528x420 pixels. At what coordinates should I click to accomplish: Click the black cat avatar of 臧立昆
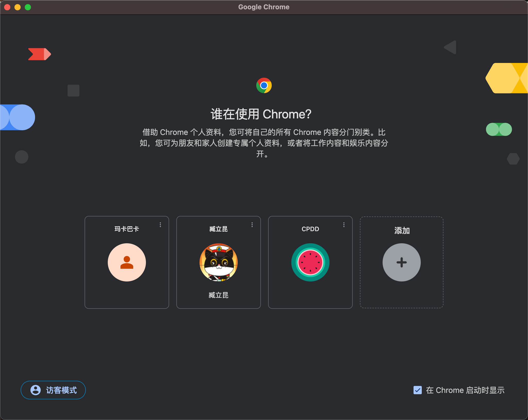[218, 262]
